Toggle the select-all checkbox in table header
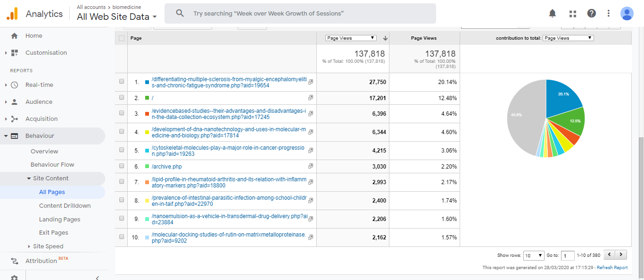This screenshot has width=644, height=280. [122, 38]
